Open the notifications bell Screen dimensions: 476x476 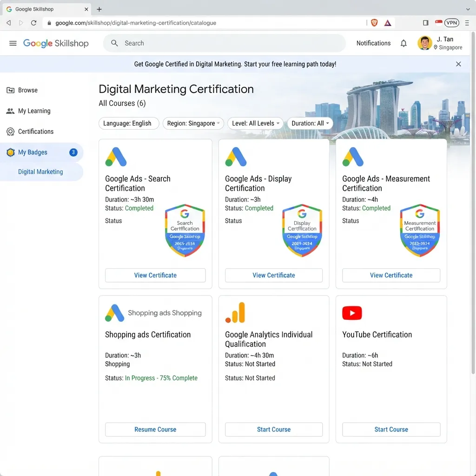click(x=403, y=43)
